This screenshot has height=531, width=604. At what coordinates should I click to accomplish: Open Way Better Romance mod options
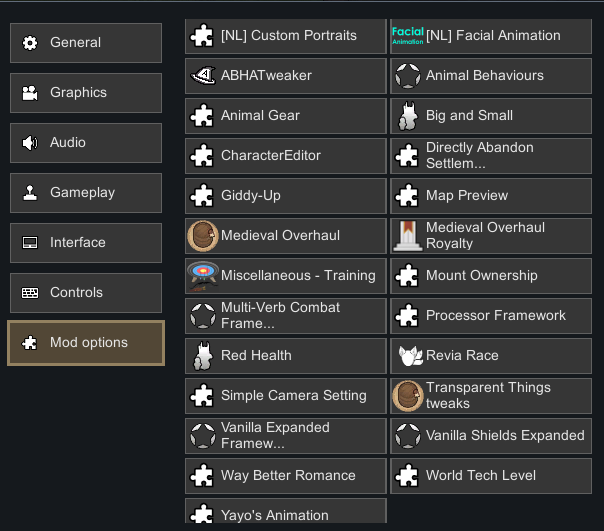[x=286, y=476]
